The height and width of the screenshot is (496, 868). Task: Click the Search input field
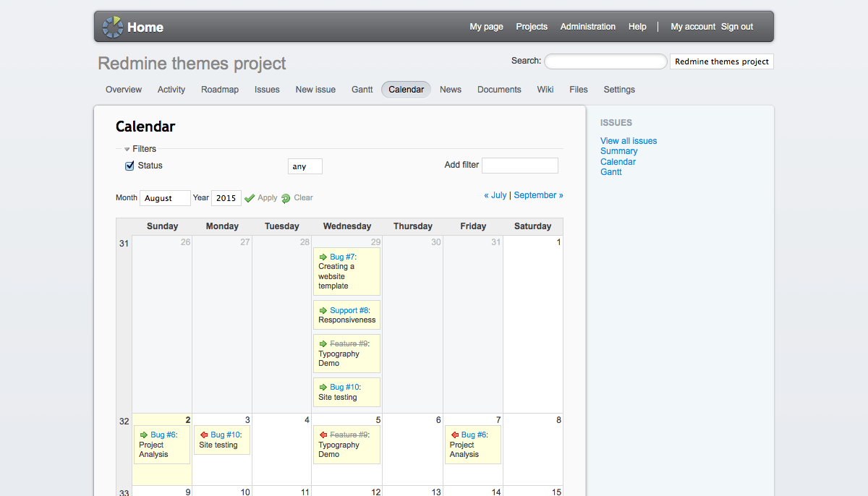pos(605,61)
